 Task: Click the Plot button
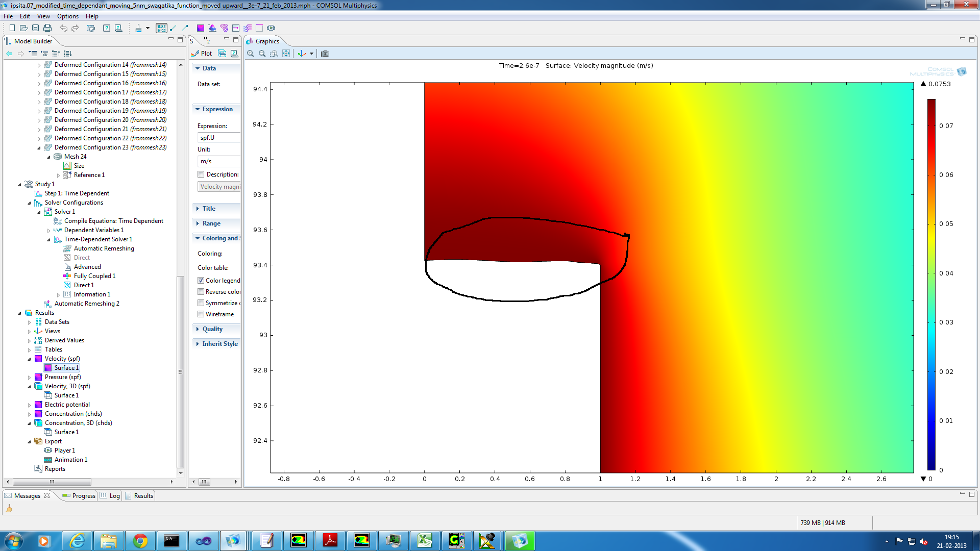click(x=202, y=54)
